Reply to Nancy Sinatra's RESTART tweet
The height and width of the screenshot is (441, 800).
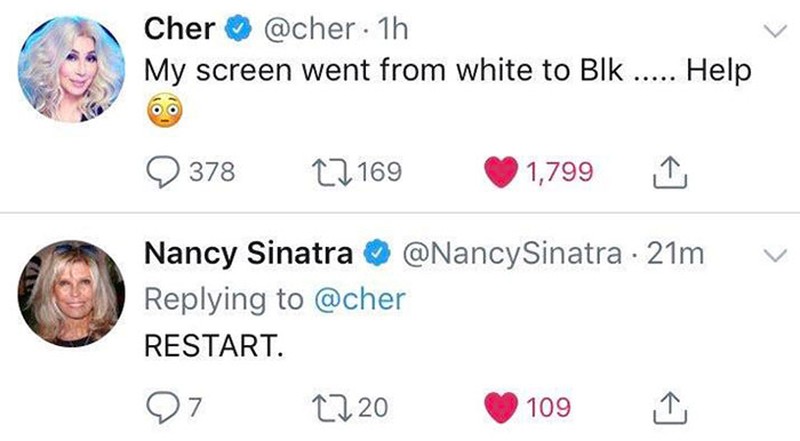160,407
